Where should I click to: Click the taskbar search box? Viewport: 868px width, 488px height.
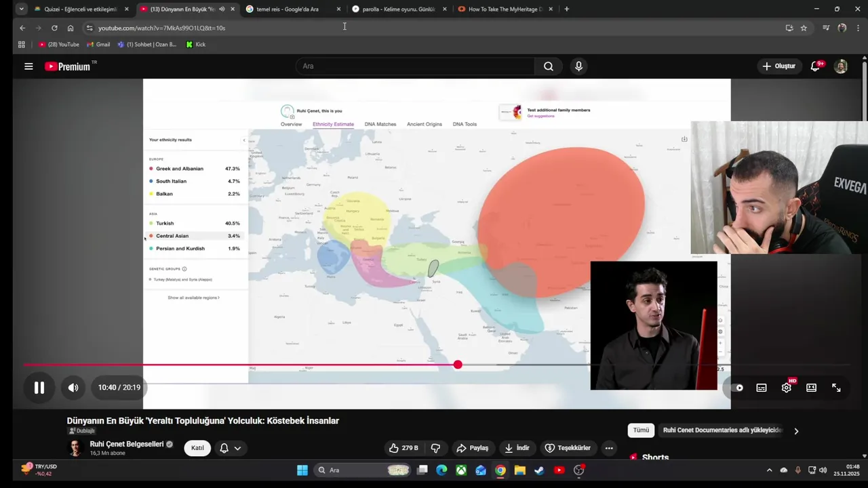(363, 470)
